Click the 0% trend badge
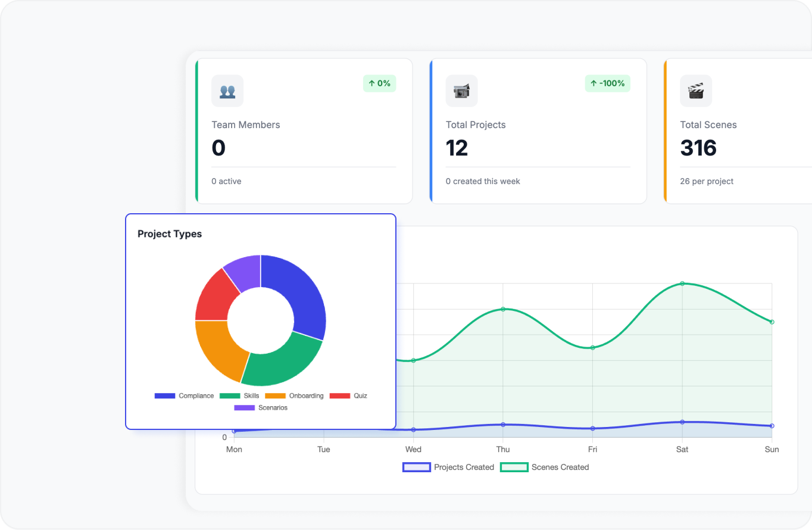812x530 pixels. click(x=379, y=83)
